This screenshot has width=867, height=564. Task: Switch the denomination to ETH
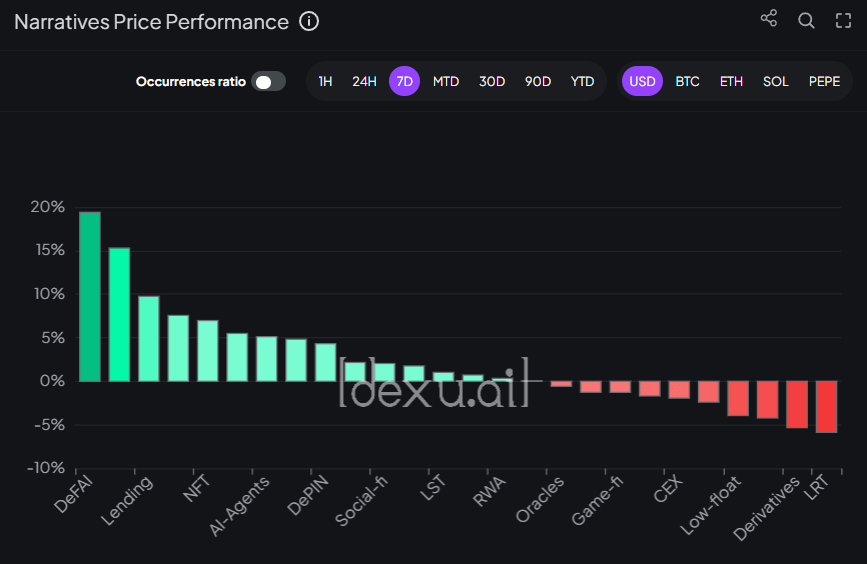[x=731, y=81]
